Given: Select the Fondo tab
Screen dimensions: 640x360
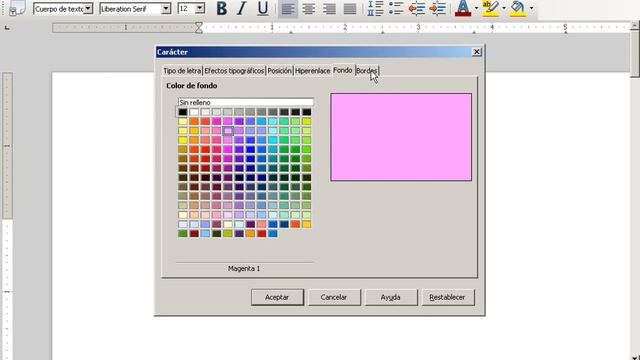Looking at the screenshot, I should [342, 70].
